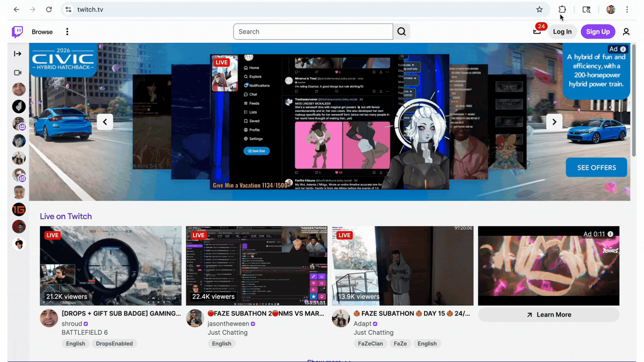Open the Prime loot crown icon with 24 badge
The image size is (644, 362).
point(537,32)
